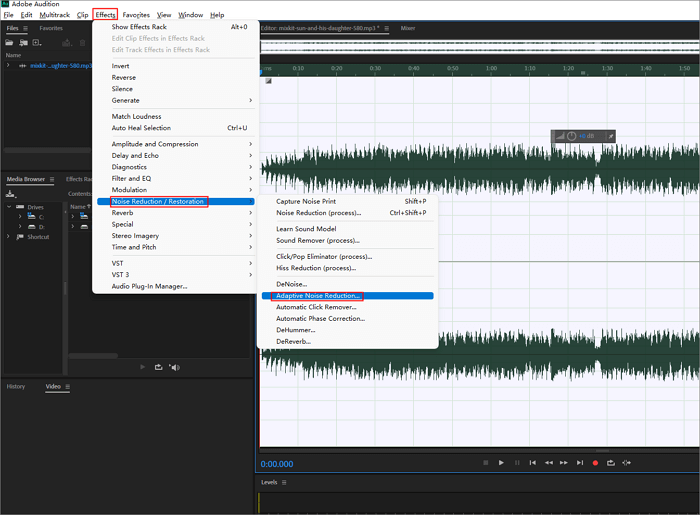
Task: Click the Insert into Multitrack icon in Files panel
Action: (67, 43)
